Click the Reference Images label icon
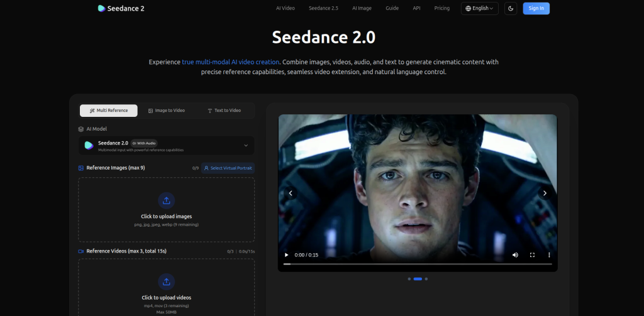This screenshot has height=316, width=644. (x=81, y=168)
